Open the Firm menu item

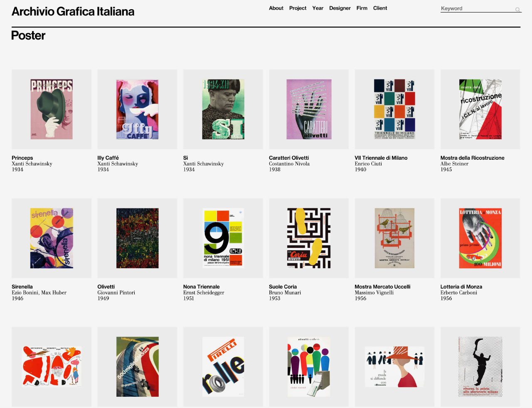(362, 8)
